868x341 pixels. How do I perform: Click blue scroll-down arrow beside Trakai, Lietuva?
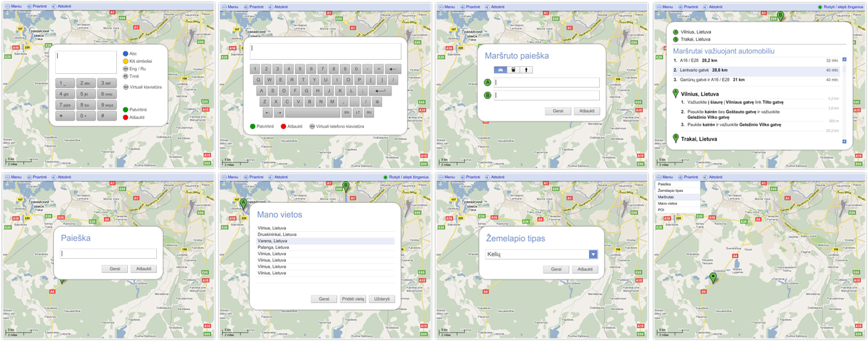coord(844,141)
